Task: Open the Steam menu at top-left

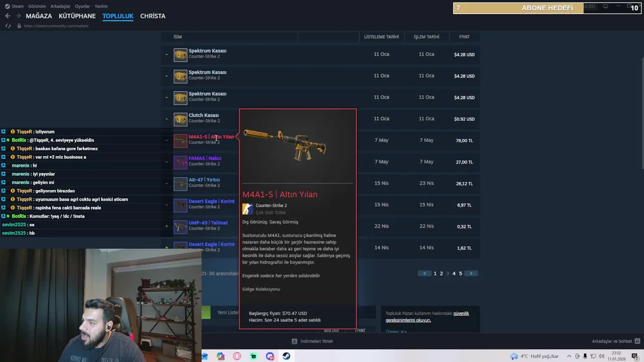Action: pos(14,6)
